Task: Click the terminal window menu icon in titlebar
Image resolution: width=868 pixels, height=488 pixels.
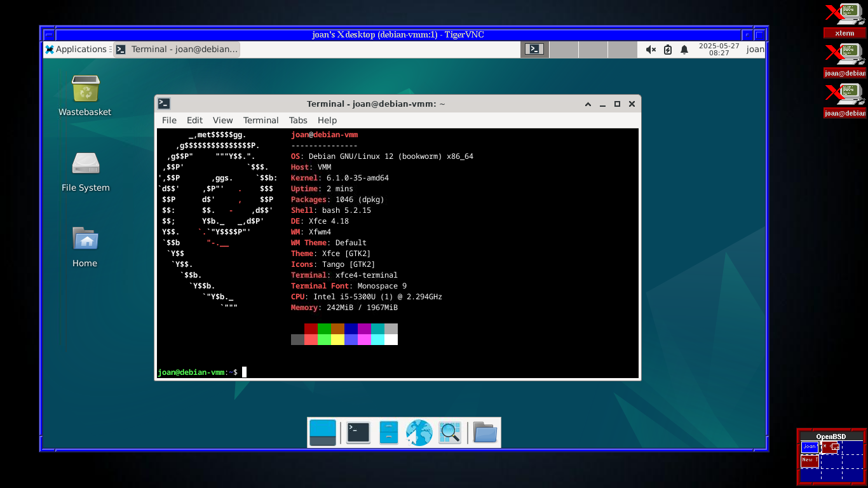Action: [164, 104]
